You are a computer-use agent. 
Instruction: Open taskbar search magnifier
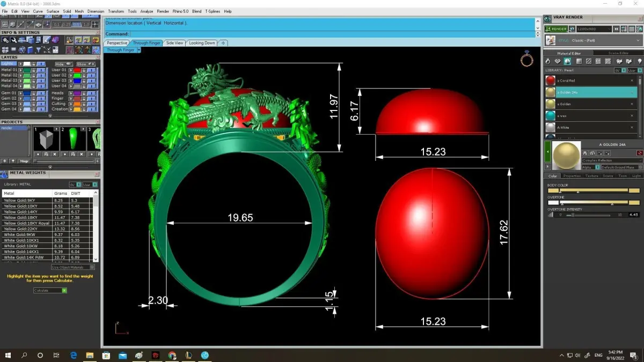24,355
